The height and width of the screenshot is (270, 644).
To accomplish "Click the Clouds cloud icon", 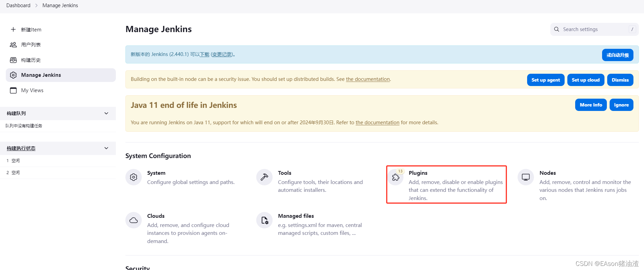I will 134,220.
